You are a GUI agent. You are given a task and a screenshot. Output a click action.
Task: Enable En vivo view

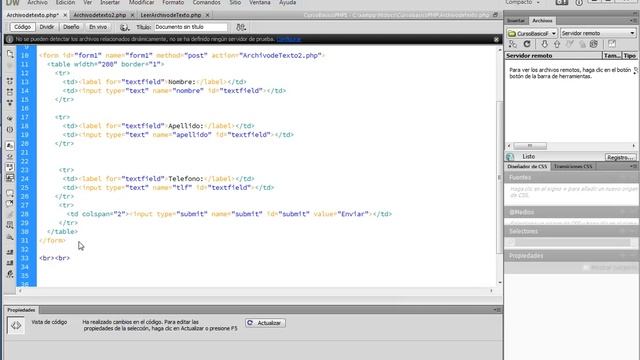click(98, 27)
